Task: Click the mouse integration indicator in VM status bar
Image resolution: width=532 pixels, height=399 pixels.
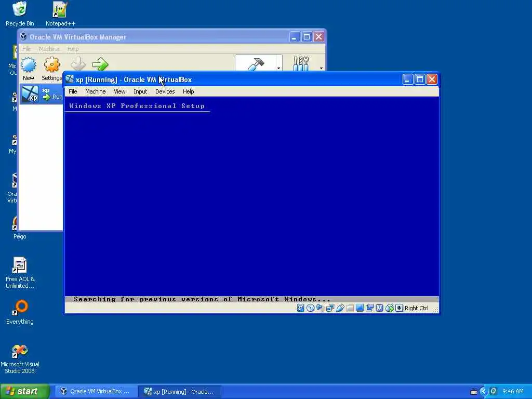Action: (390, 308)
